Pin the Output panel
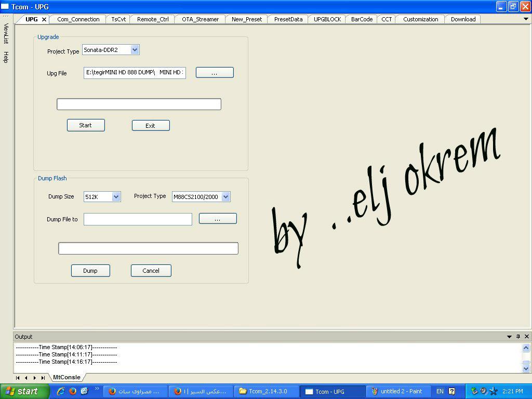This screenshot has height=399, width=532. [x=518, y=337]
